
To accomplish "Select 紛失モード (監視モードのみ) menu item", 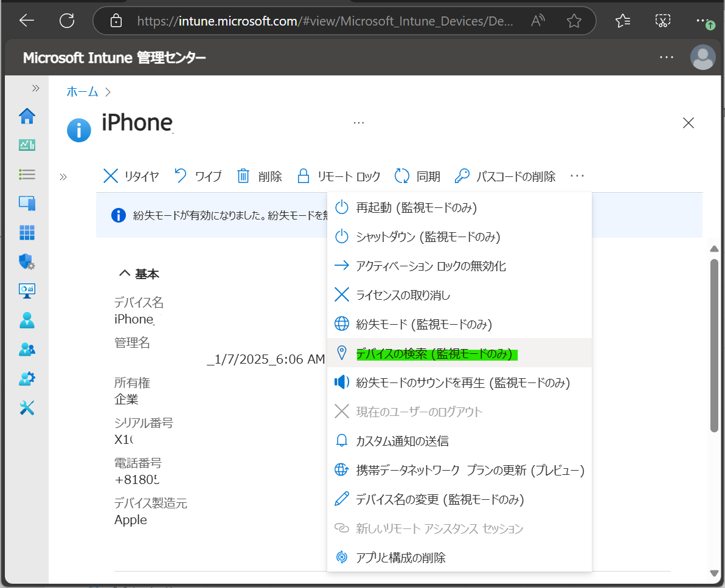I will click(x=459, y=324).
